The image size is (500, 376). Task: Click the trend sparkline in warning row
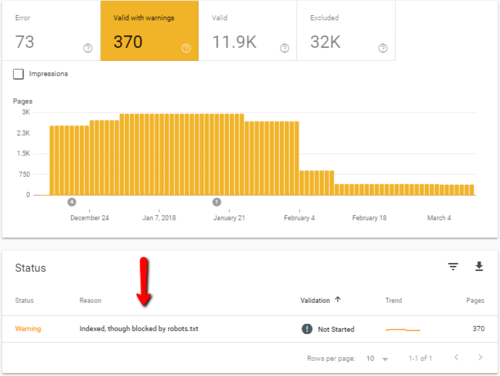pyautogui.click(x=403, y=330)
